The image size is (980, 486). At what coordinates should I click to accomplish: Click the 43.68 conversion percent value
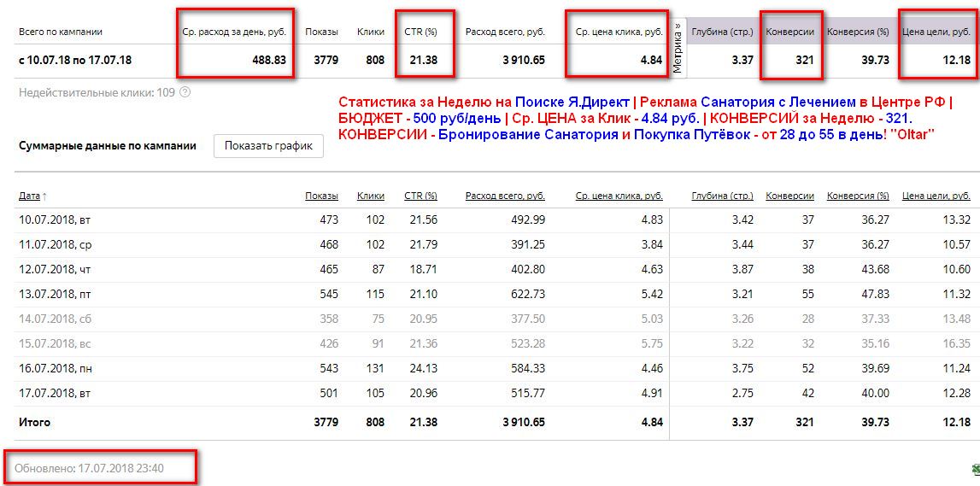(876, 270)
